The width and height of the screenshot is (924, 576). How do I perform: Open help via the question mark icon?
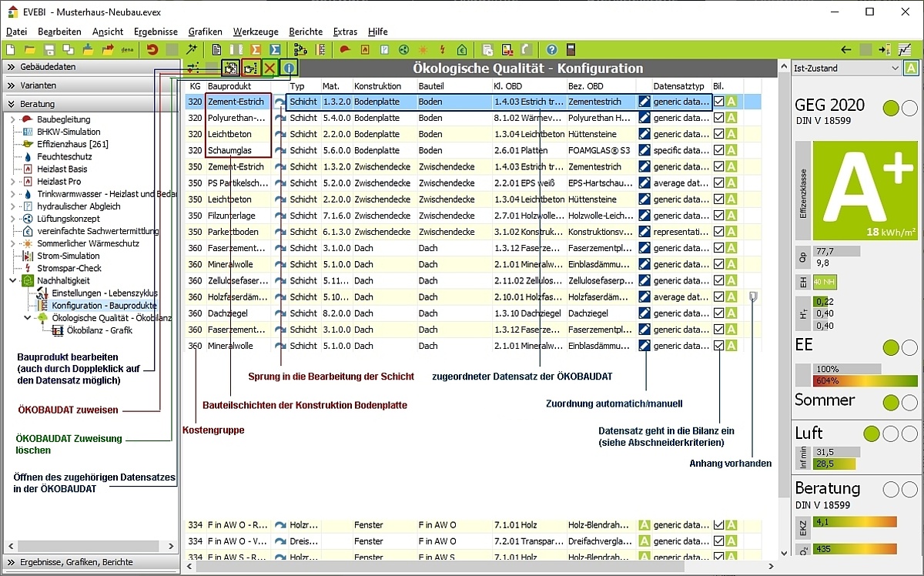551,50
